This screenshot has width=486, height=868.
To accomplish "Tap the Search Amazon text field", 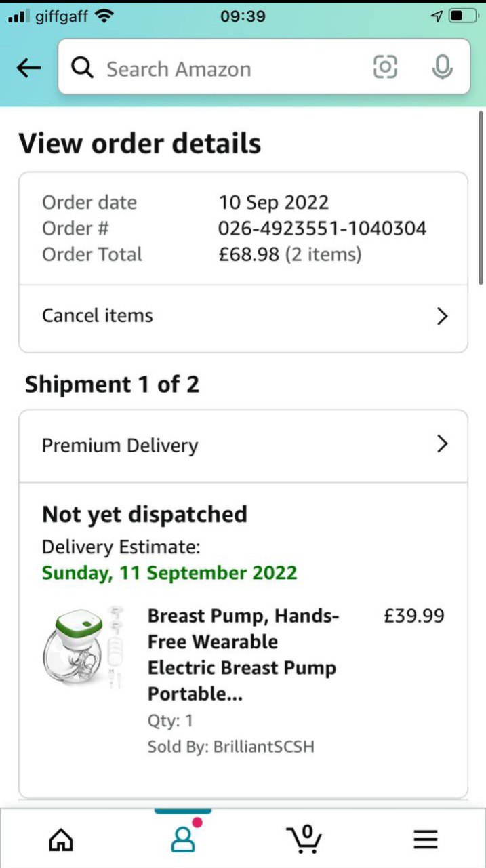I will pyautogui.click(x=224, y=68).
